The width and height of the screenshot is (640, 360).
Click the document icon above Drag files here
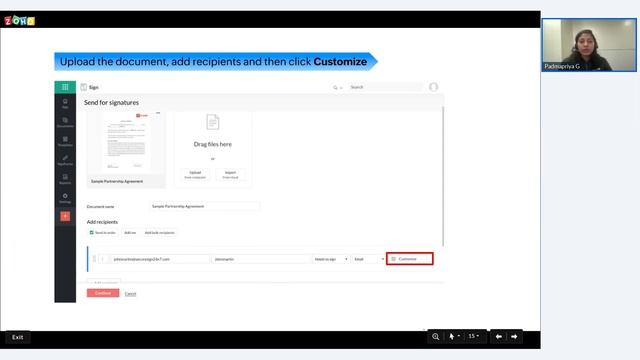pos(213,122)
